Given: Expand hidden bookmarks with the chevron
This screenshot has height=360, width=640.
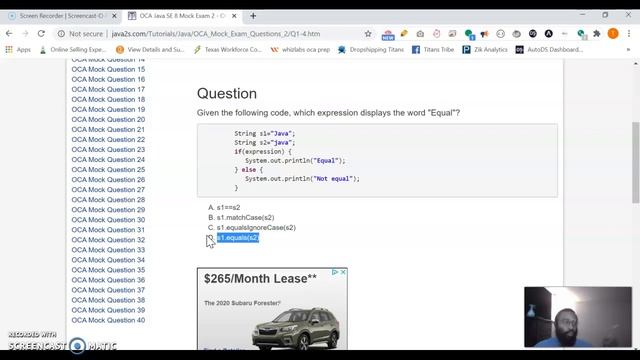Looking at the screenshot, I should pyautogui.click(x=628, y=49).
